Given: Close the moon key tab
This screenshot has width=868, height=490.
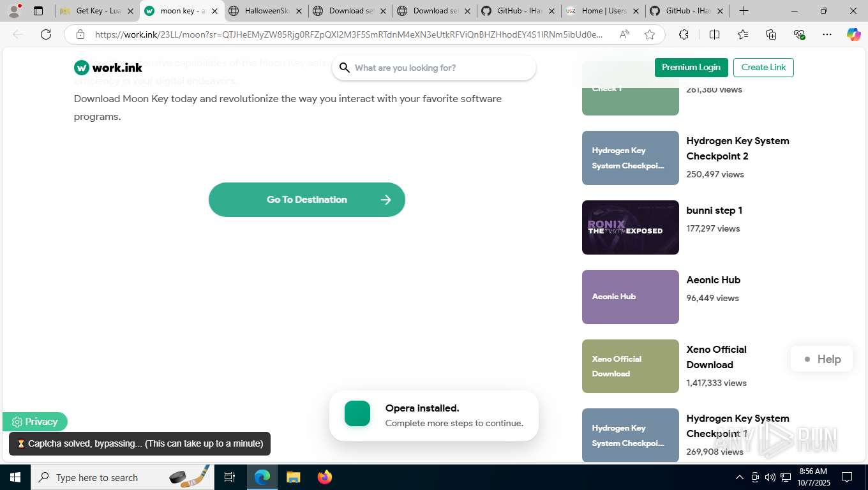Looking at the screenshot, I should (x=214, y=11).
